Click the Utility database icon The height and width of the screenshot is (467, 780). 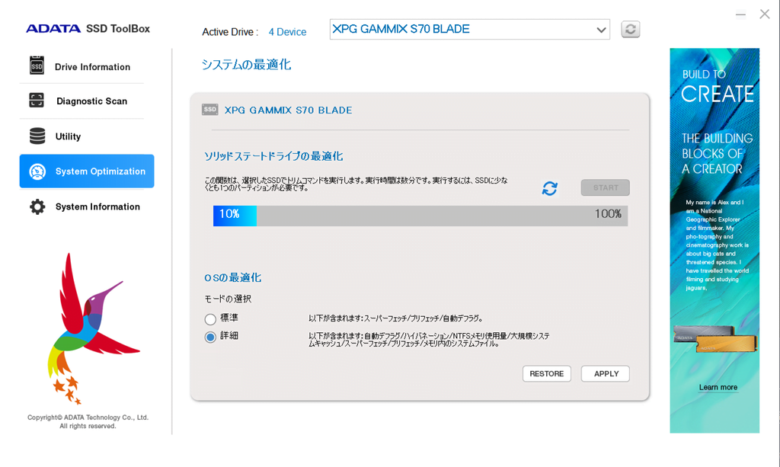click(37, 136)
